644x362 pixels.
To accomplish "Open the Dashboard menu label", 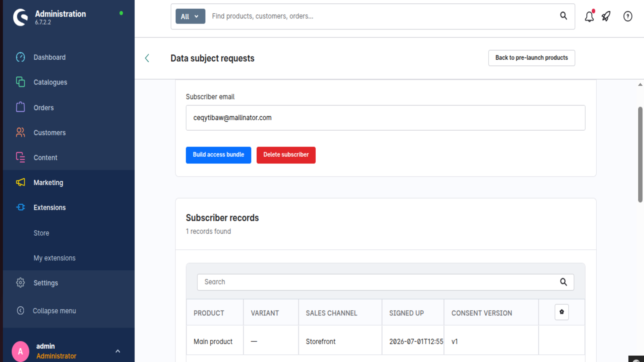I will 50,57.
